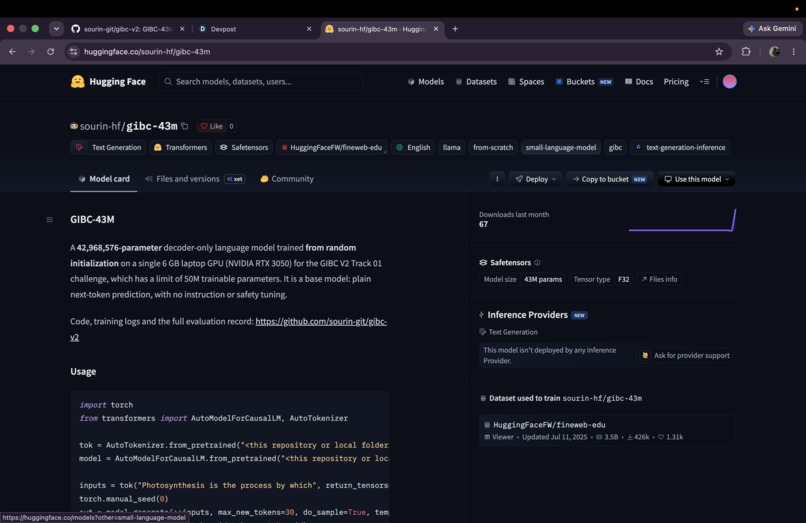Like the gibc-43m model
Image resolution: width=806 pixels, height=523 pixels.
pyautogui.click(x=211, y=126)
